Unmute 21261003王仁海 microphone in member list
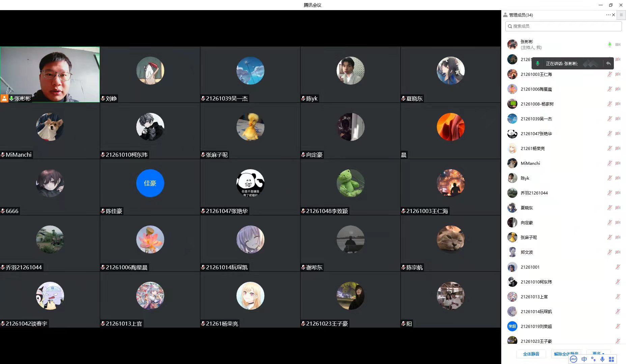The image size is (626, 364). (x=609, y=74)
